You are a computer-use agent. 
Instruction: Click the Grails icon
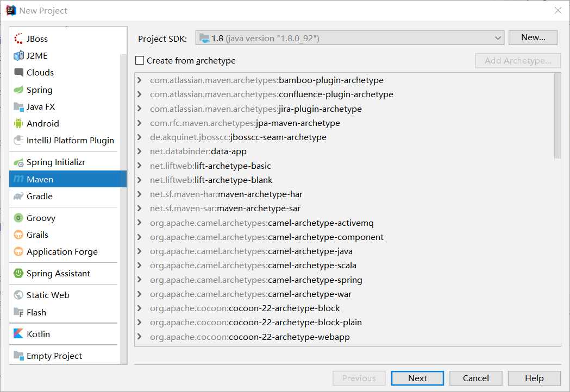pos(18,235)
